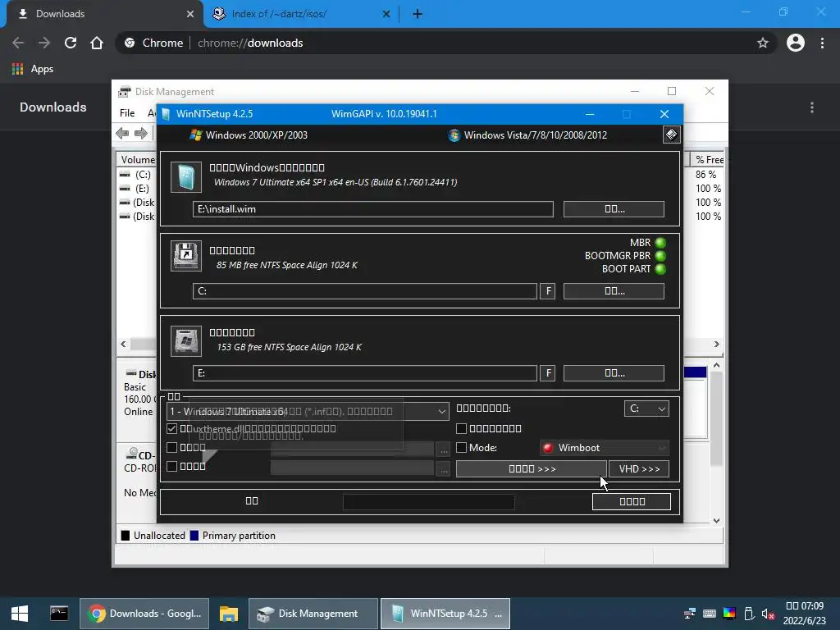This screenshot has height=630, width=840.
Task: Click the E:\install.wim path field
Action: tap(373, 209)
